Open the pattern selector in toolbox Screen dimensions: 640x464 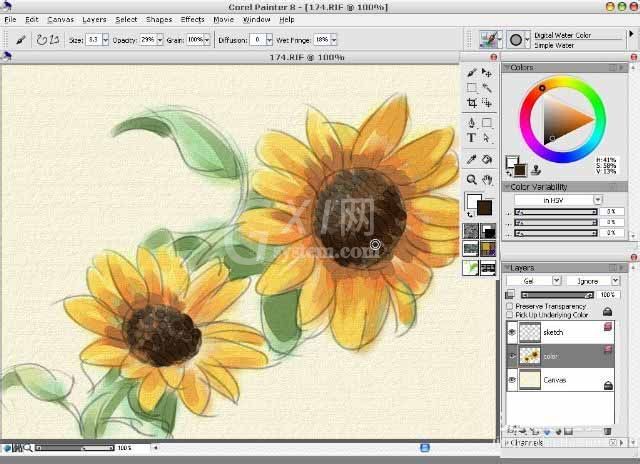tap(471, 249)
